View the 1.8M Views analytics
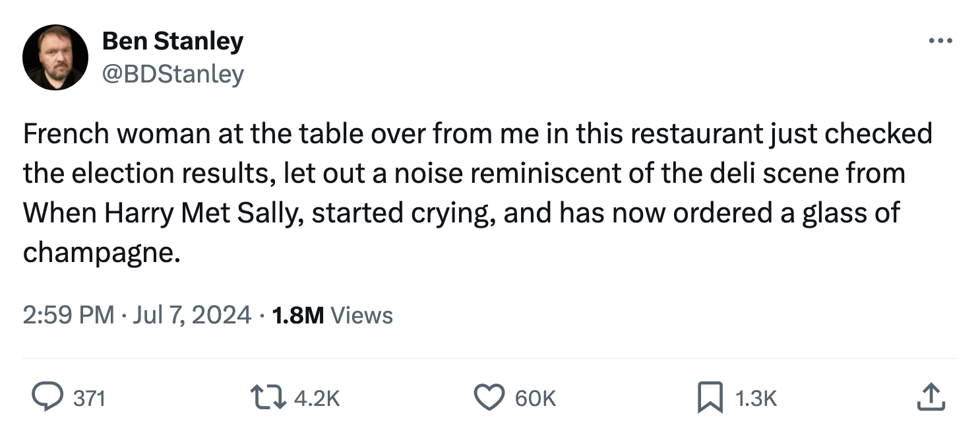Screen dimensions: 980x433 tap(332, 315)
